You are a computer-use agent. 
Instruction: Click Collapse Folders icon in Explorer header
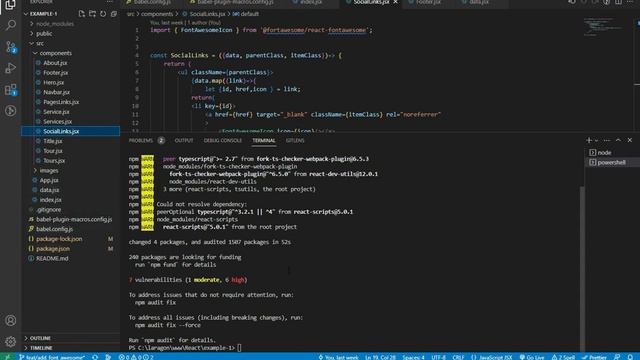click(113, 14)
